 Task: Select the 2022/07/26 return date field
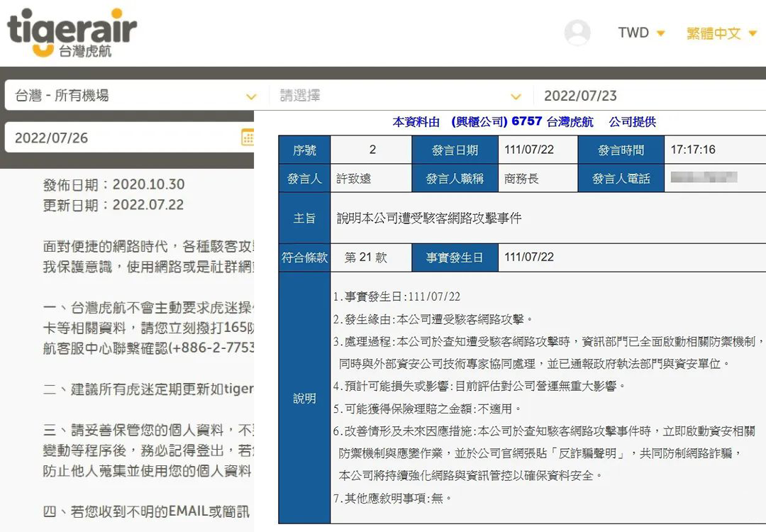coord(130,138)
